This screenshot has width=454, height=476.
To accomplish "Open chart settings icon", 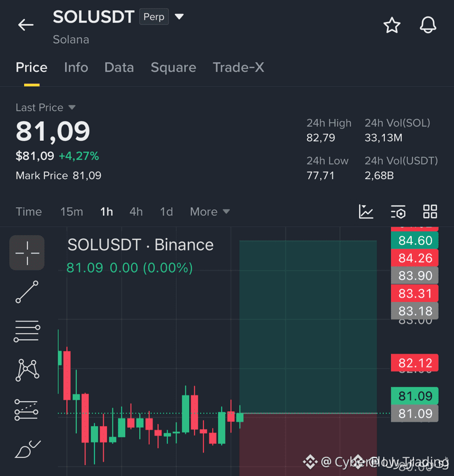I will click(x=398, y=211).
